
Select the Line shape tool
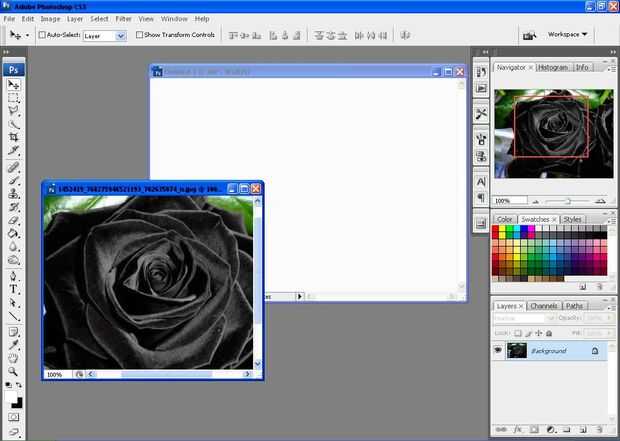coord(13,316)
